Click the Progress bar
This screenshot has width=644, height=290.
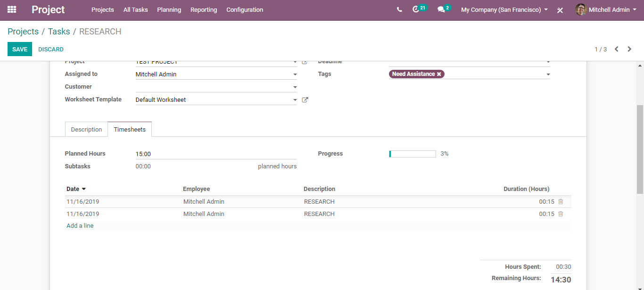(413, 154)
